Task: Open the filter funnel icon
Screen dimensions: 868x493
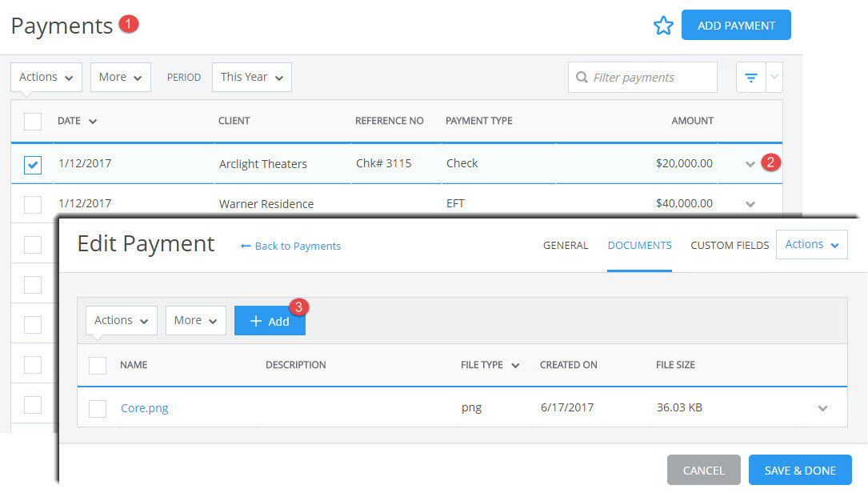Action: 750,77
